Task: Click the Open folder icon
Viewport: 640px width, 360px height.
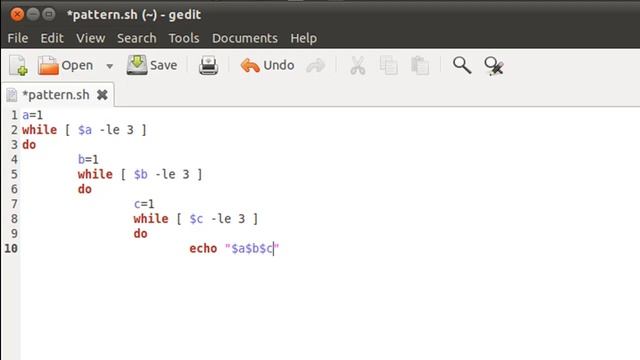Action: (48, 65)
